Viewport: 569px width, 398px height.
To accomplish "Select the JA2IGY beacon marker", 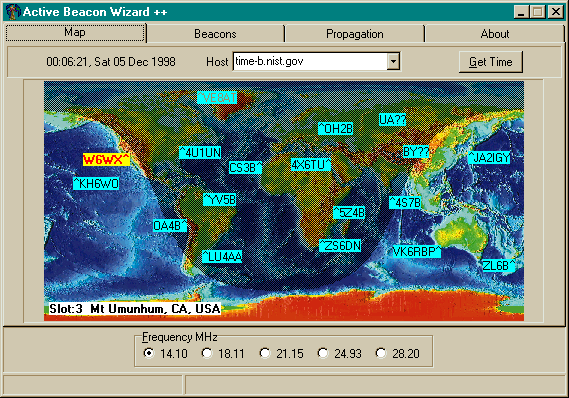I will [x=489, y=157].
